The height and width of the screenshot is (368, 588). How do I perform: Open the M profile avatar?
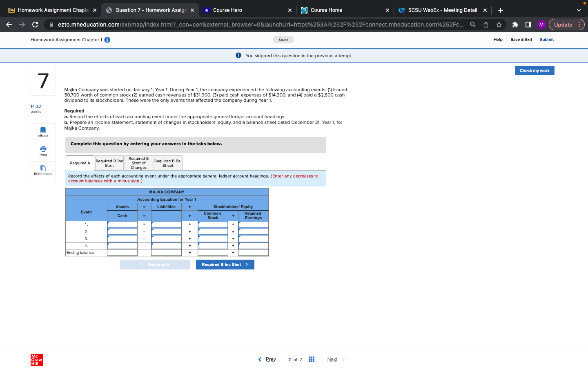[x=541, y=25]
